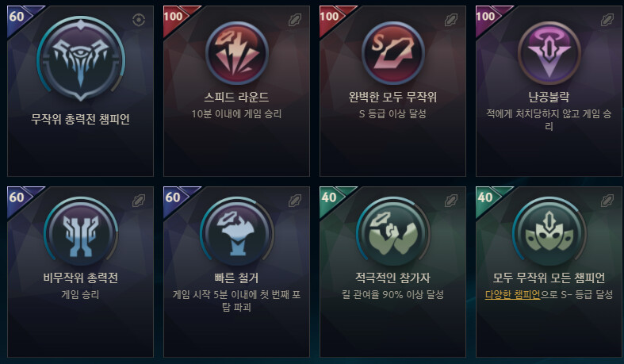Open the 다양한 챔피언 link
Viewport: 624px width, 364px height.
(x=512, y=295)
